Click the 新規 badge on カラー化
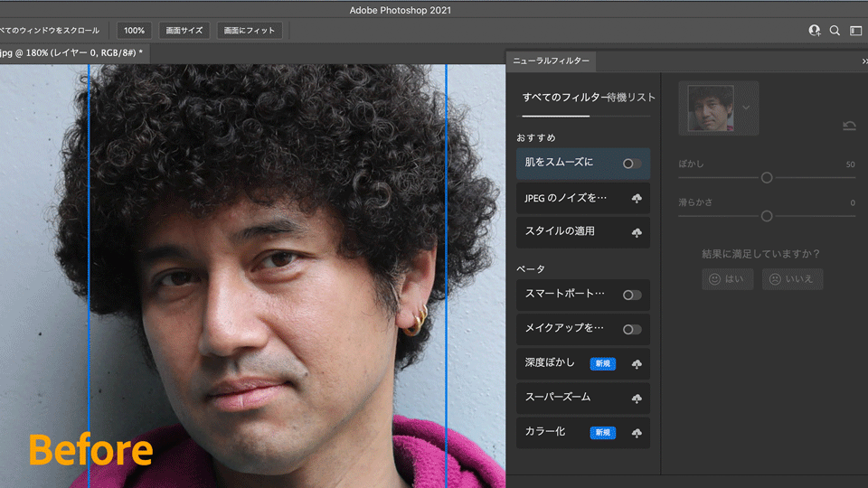 point(603,433)
